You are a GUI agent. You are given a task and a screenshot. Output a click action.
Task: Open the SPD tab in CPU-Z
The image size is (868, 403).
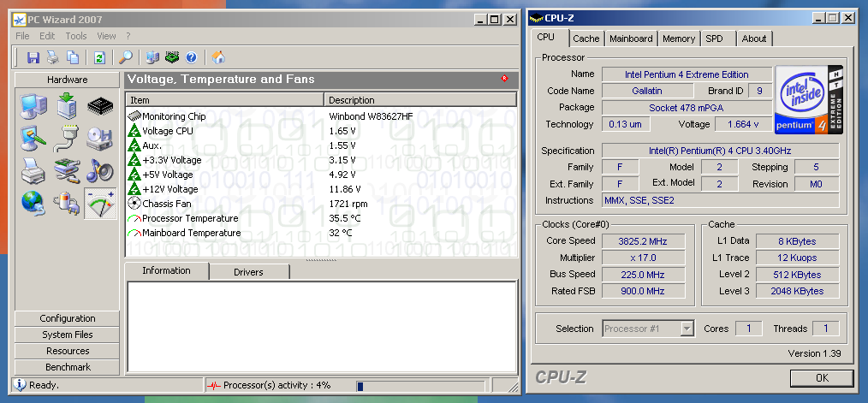pos(714,39)
